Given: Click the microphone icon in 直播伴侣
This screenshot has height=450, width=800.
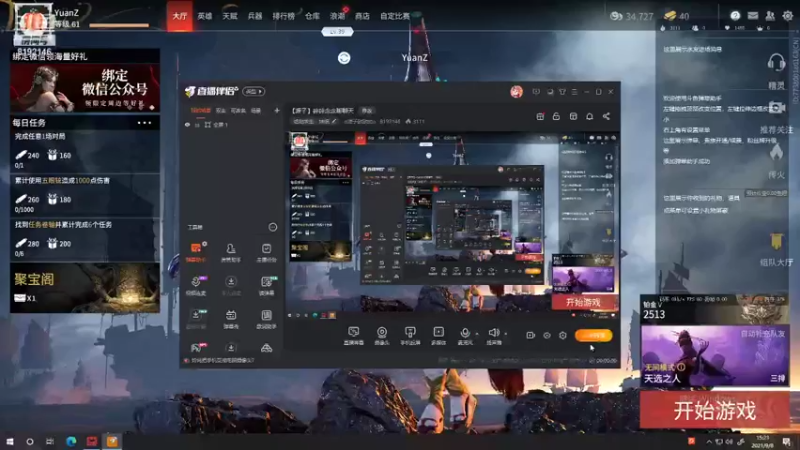Looking at the screenshot, I should [x=465, y=333].
